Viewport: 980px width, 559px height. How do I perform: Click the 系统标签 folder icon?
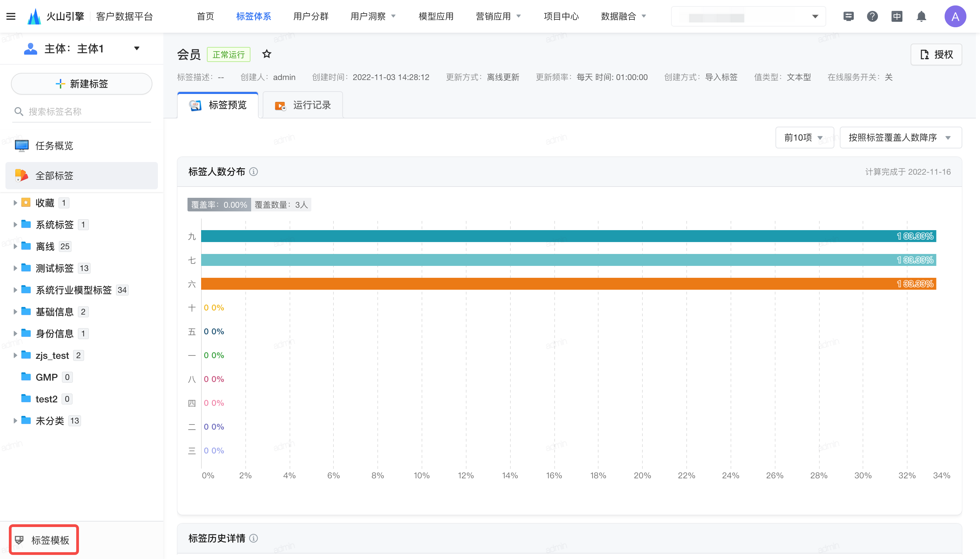point(26,224)
